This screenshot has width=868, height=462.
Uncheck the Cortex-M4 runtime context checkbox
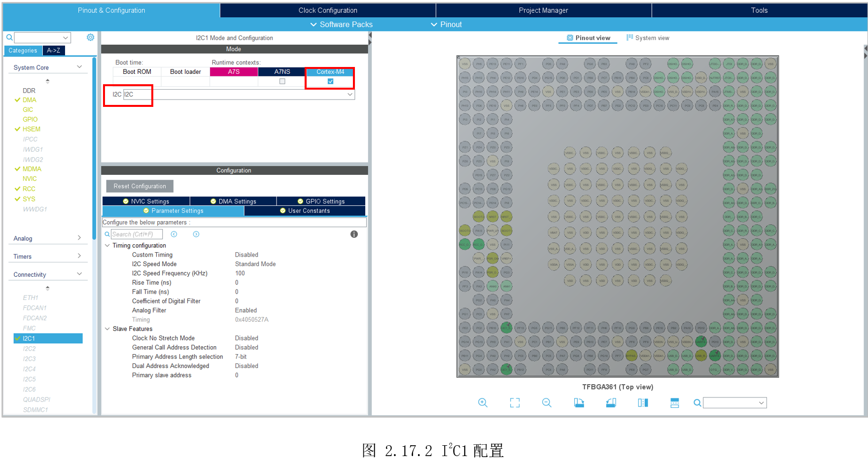[x=330, y=81]
